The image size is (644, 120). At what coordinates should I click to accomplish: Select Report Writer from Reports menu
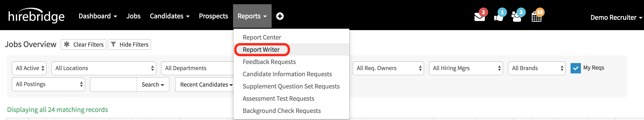click(x=261, y=49)
